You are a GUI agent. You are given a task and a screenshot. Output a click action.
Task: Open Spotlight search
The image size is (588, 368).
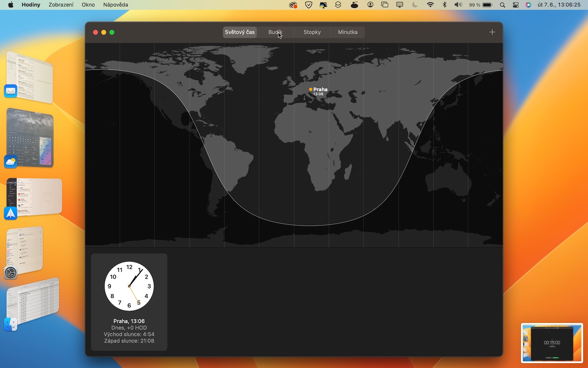503,5
